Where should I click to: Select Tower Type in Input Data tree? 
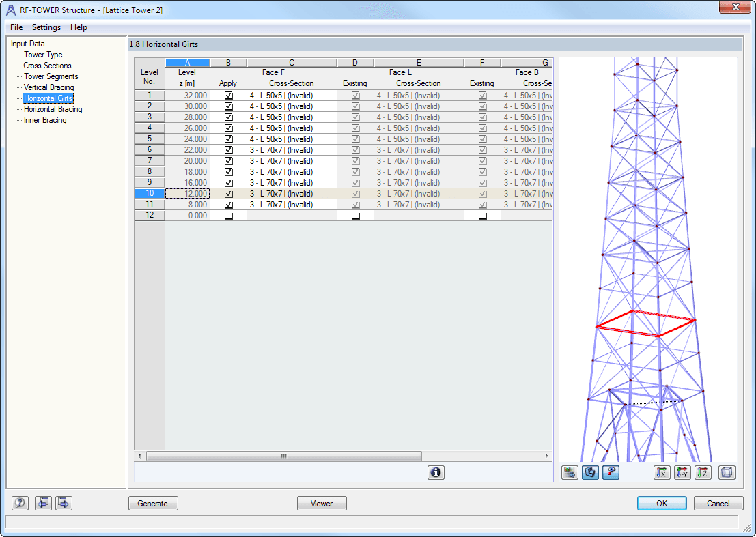(x=44, y=55)
